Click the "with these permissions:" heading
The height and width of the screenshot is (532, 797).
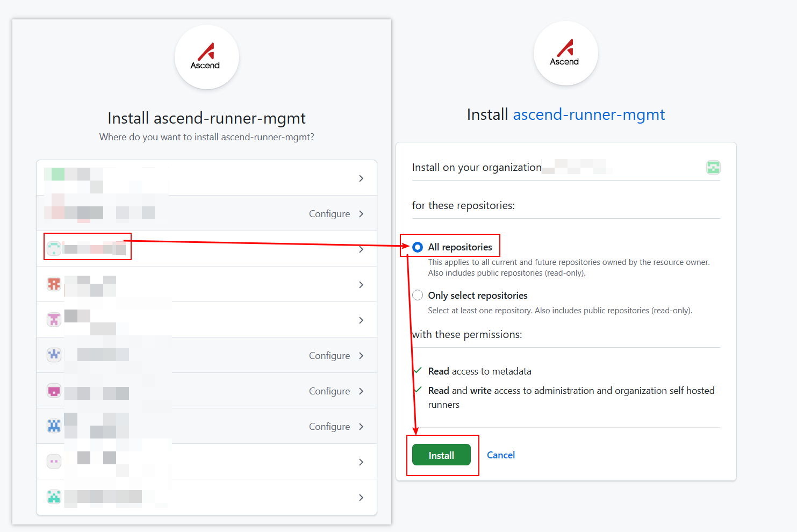click(x=467, y=334)
